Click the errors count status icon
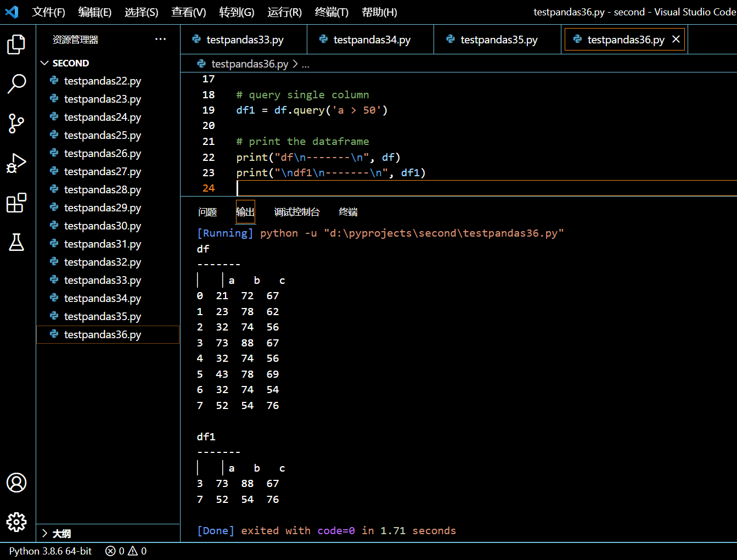 pyautogui.click(x=115, y=551)
